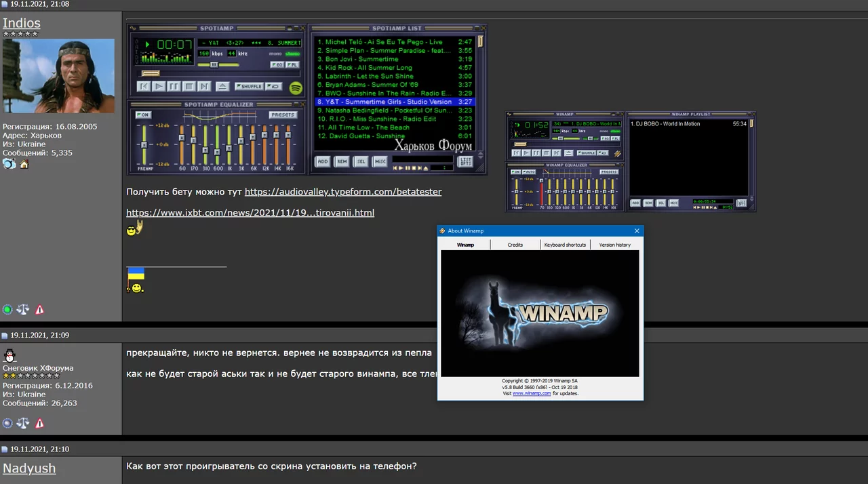Toggle Spotiamp PL playlist button
Viewport: 868px width, 484px height.
coord(292,65)
